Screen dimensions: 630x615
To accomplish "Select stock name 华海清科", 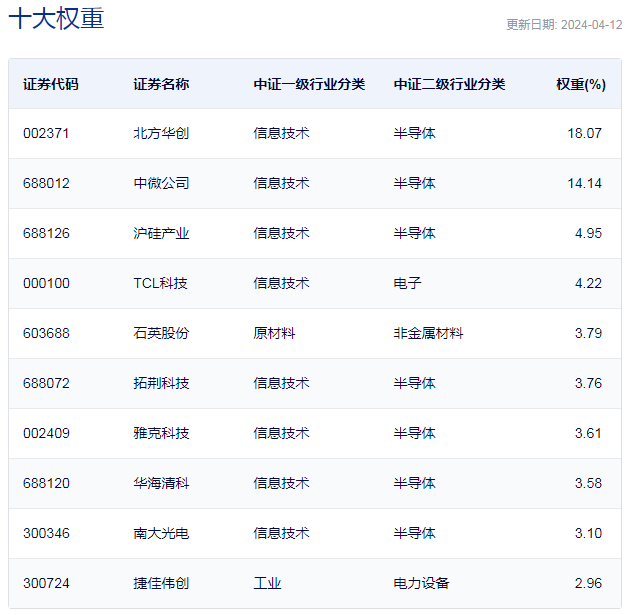I will click(x=161, y=483).
